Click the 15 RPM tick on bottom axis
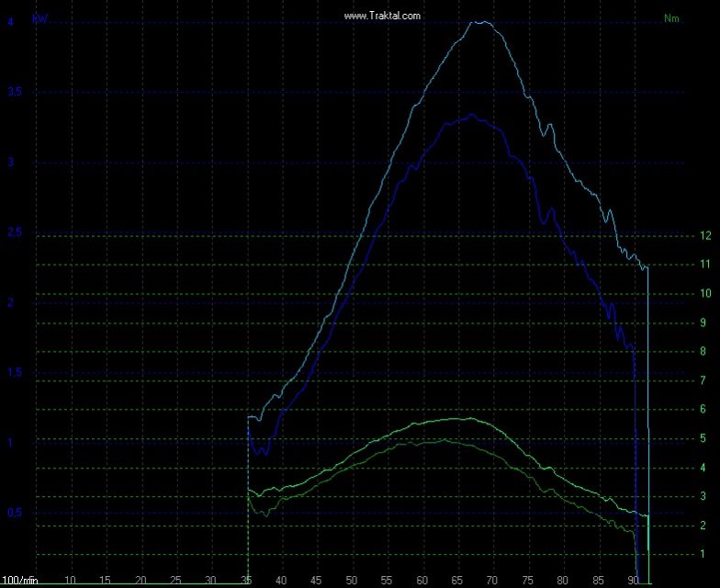 (x=106, y=581)
